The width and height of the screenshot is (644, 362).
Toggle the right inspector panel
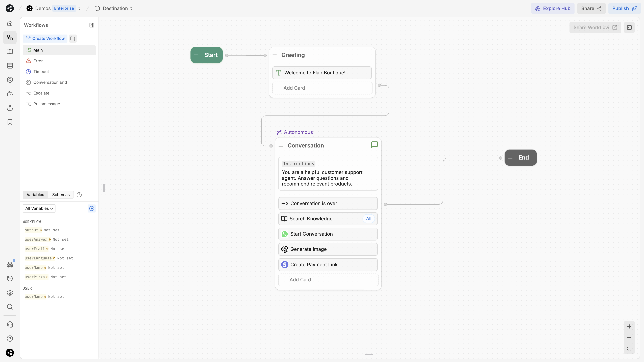click(629, 27)
